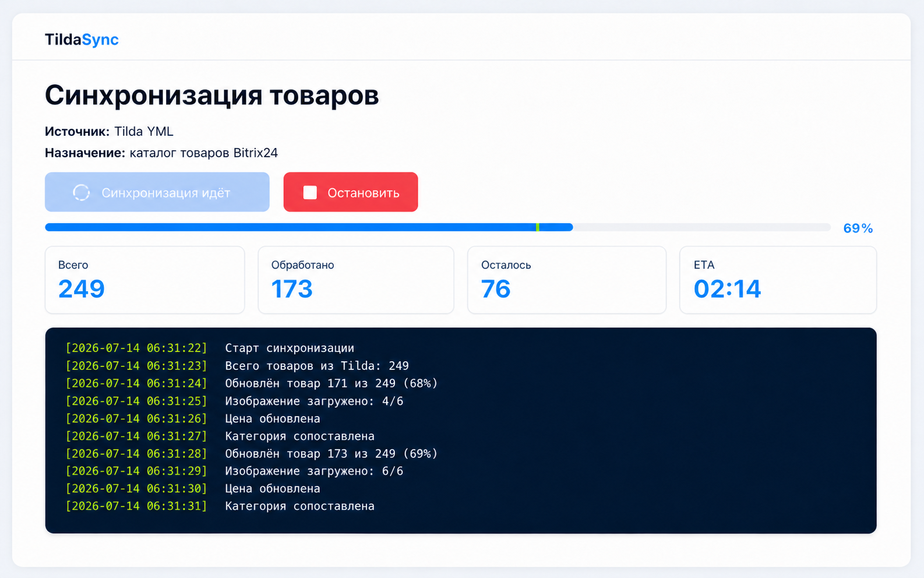Click the 'Синхронизация товаров' heading
The height and width of the screenshot is (578, 924).
[212, 95]
